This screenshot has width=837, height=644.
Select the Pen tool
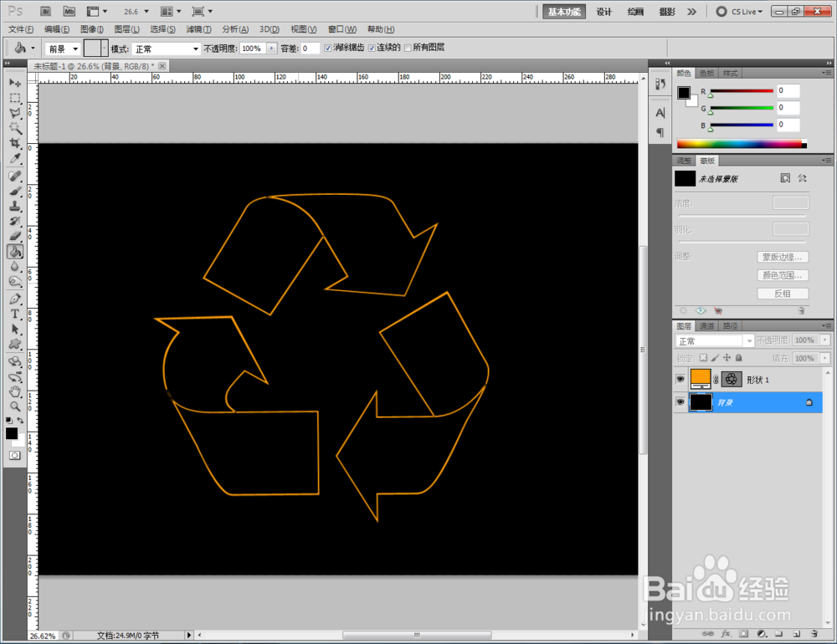point(15,299)
